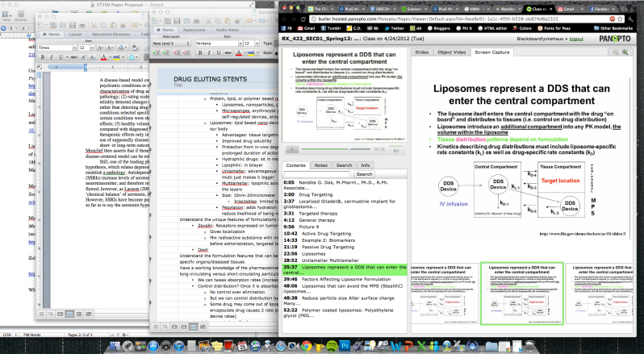This screenshot has width=644, height=354.
Task: Play the Panopto video
Action: tap(292, 150)
